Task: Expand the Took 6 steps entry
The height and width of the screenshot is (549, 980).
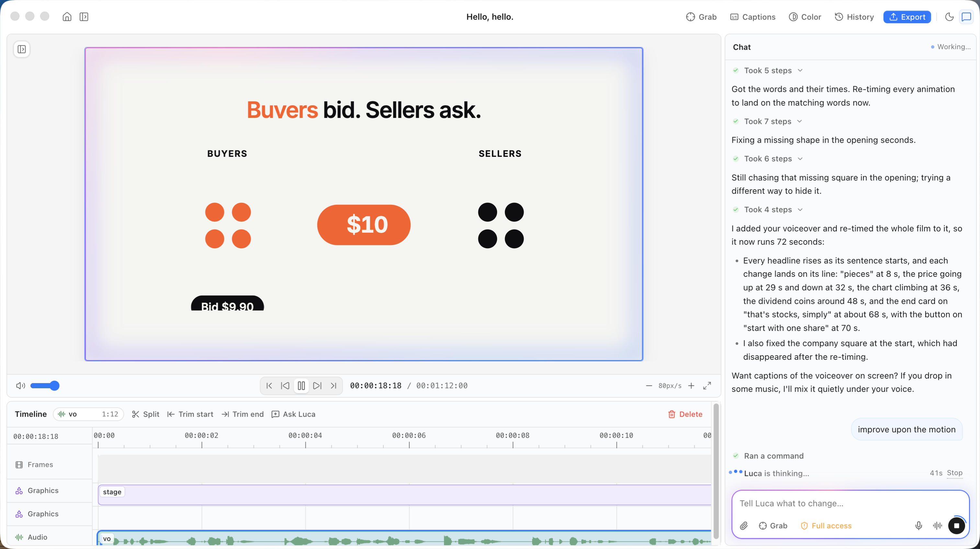Action: (768, 159)
